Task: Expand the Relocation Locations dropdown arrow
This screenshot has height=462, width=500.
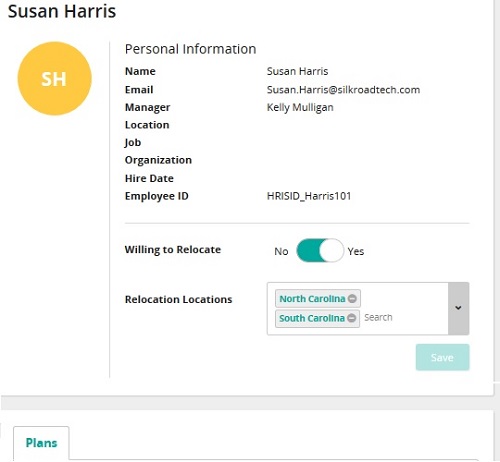Action: pyautogui.click(x=458, y=308)
